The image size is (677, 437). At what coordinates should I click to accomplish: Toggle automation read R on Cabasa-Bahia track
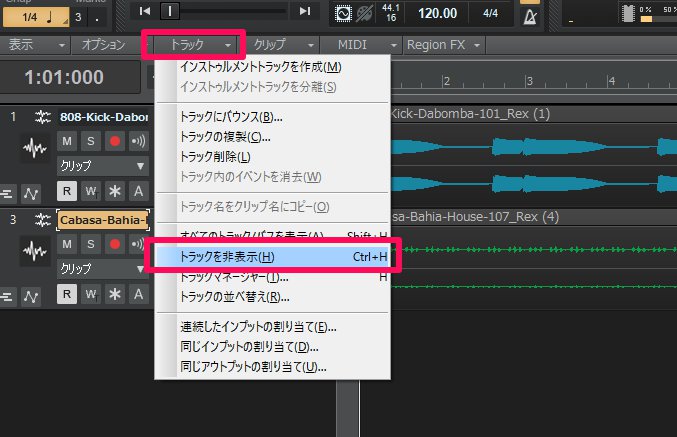click(x=67, y=294)
